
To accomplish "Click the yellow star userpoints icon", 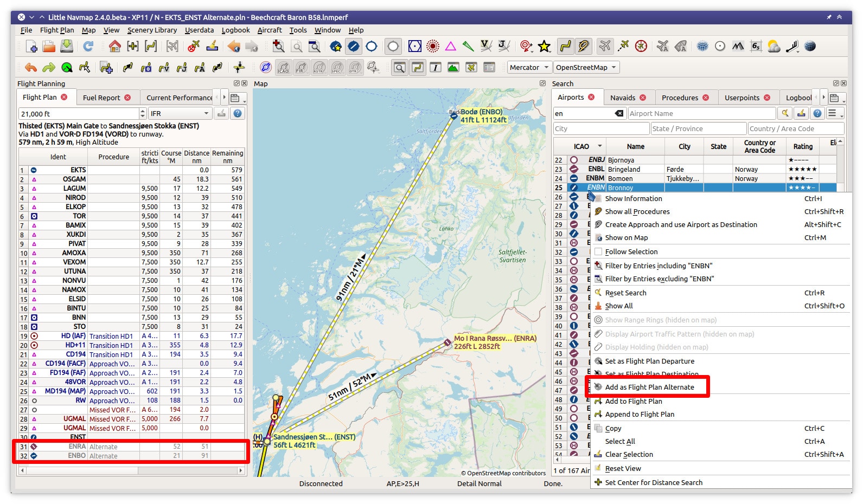I will pos(545,47).
